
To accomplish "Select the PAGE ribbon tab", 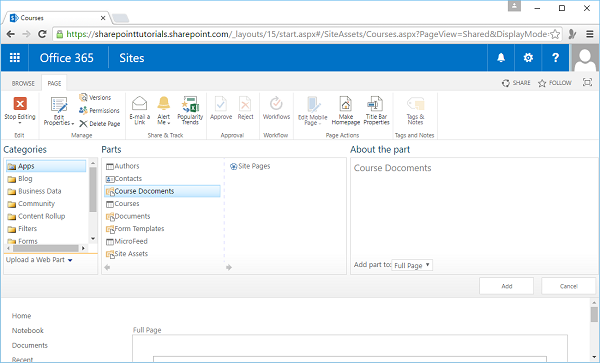I will pos(54,83).
